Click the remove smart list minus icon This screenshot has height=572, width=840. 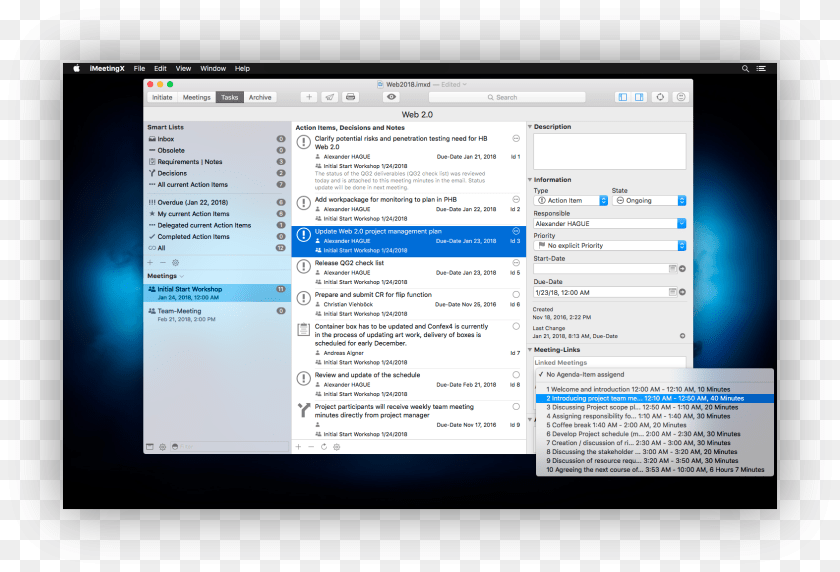pyautogui.click(x=163, y=262)
